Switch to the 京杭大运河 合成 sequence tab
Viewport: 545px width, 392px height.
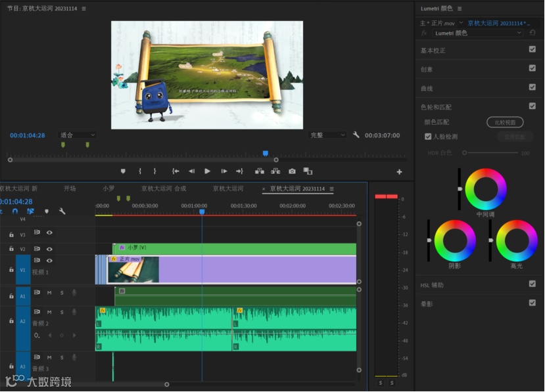pyautogui.click(x=163, y=188)
